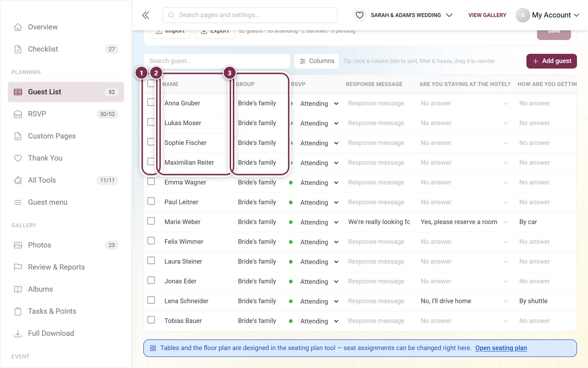Click the Guest List table icon
Image resolution: width=588 pixels, height=368 pixels.
point(18,92)
